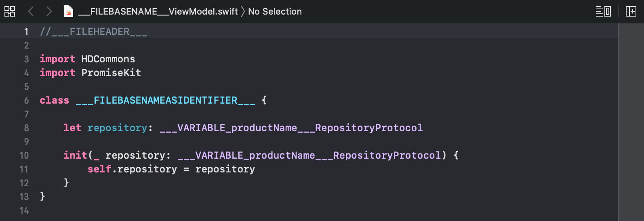Go back with the left chevron
Image resolution: width=644 pixels, height=221 pixels.
click(31, 11)
